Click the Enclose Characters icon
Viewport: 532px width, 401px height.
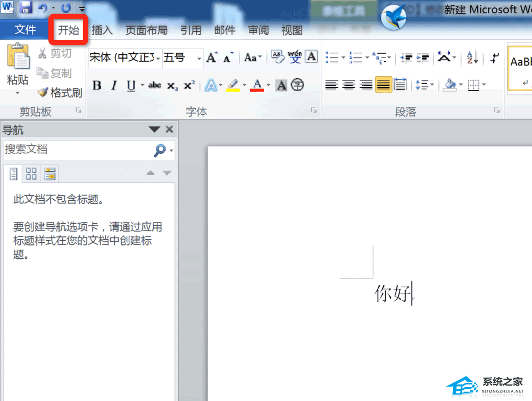click(298, 84)
